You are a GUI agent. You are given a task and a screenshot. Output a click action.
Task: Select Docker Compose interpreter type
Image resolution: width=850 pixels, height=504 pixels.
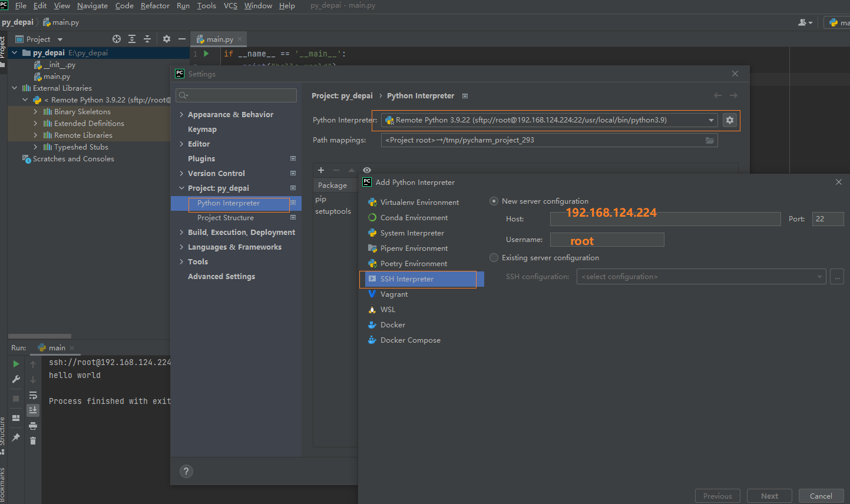[411, 340]
